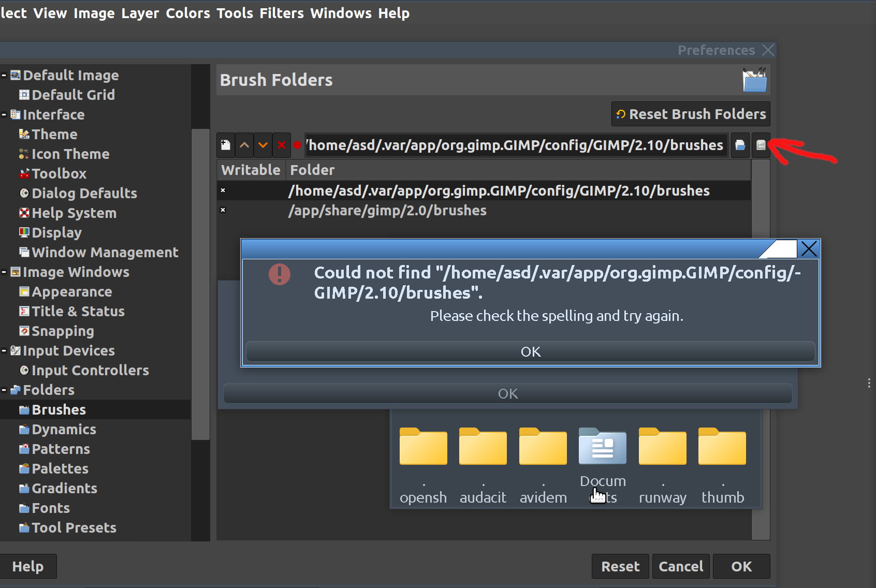Open Gradients folders page

click(x=64, y=488)
